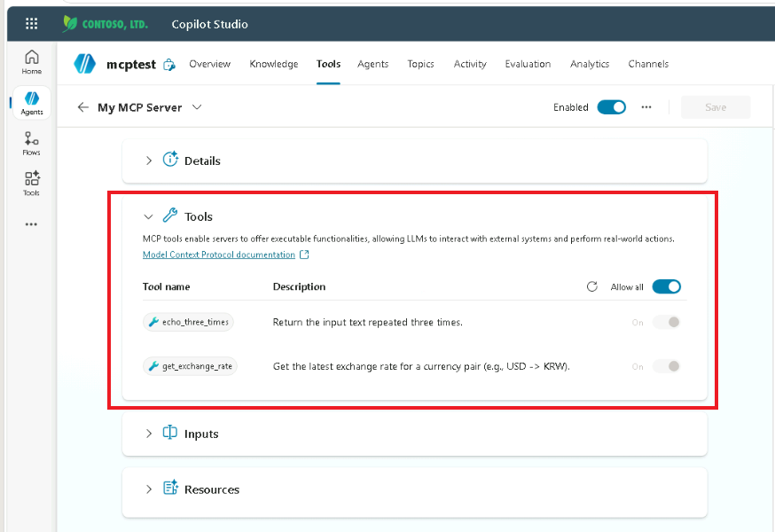Select the Tools tab in top navigation
Image resolution: width=775 pixels, height=532 pixels.
click(328, 64)
